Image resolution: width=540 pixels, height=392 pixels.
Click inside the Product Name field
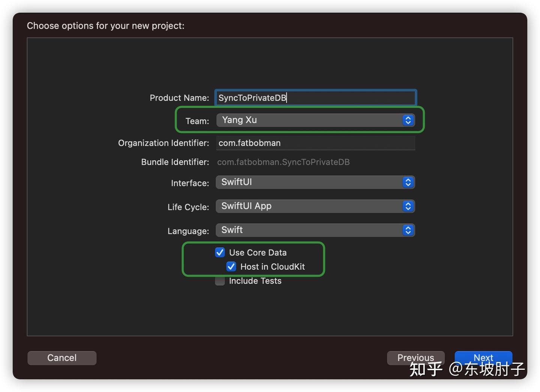(315, 98)
